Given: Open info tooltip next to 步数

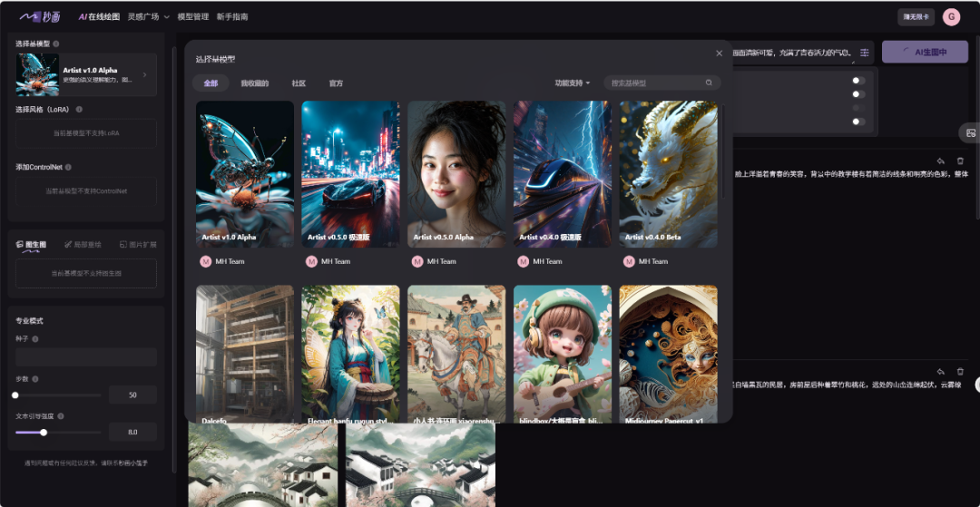Looking at the screenshot, I should click(35, 379).
